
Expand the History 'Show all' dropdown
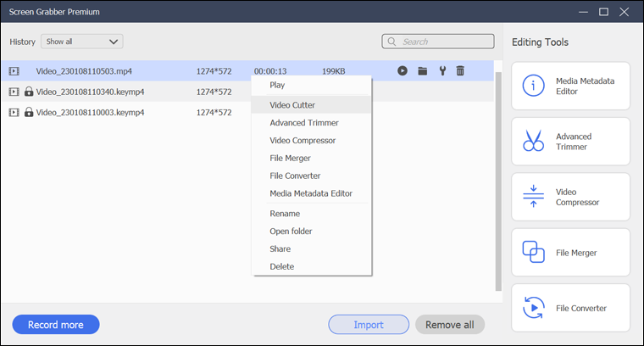pos(82,42)
